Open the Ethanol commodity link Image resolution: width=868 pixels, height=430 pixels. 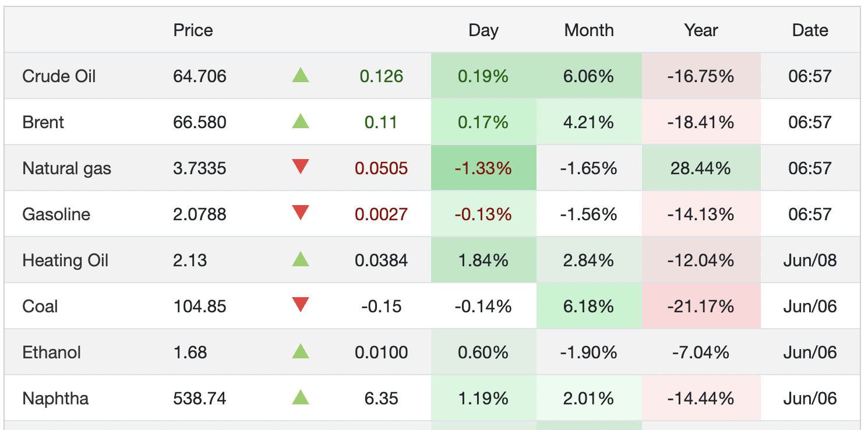[51, 353]
